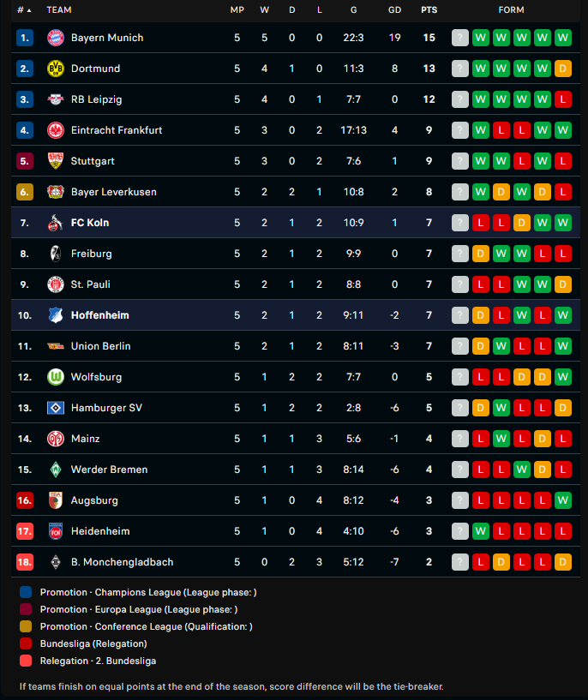Sort standings by PTS column header

[429, 10]
